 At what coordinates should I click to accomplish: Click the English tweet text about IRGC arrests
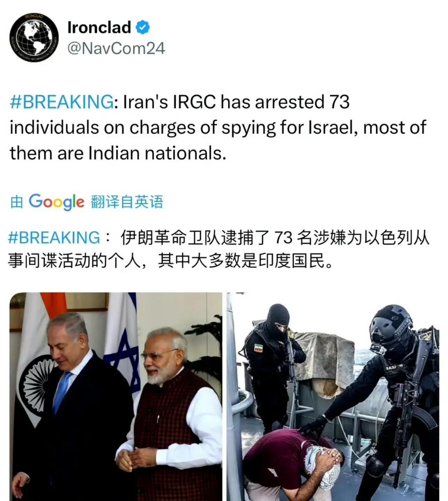point(218,127)
